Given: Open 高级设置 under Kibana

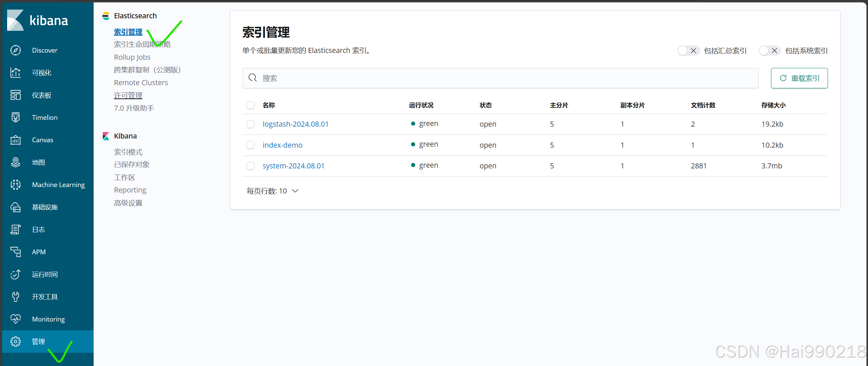Looking at the screenshot, I should 128,203.
